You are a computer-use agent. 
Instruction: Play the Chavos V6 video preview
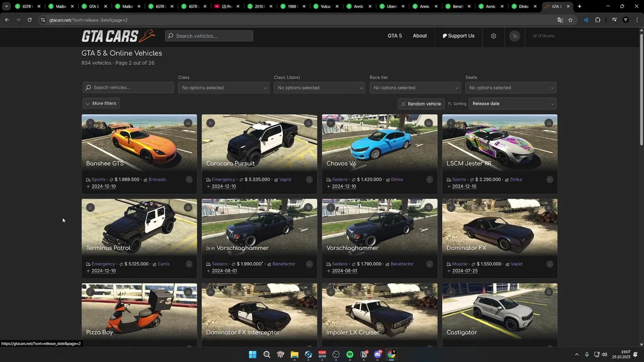coord(331,123)
